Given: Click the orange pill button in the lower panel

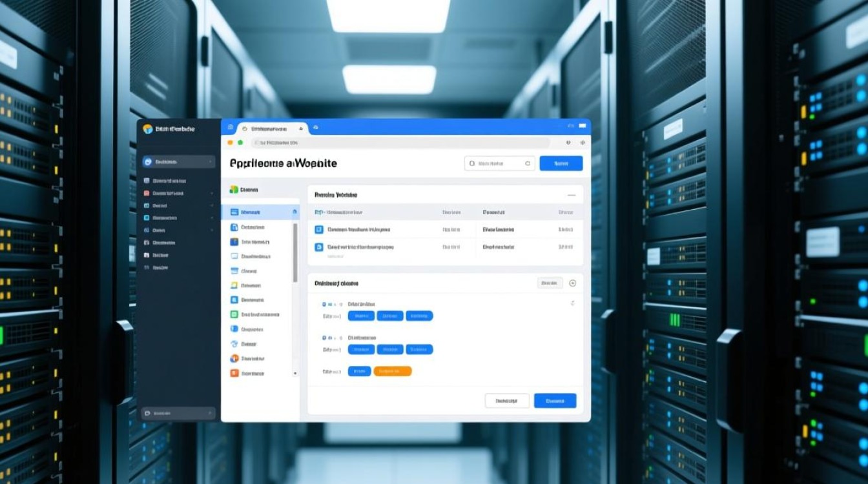Looking at the screenshot, I should tap(392, 371).
